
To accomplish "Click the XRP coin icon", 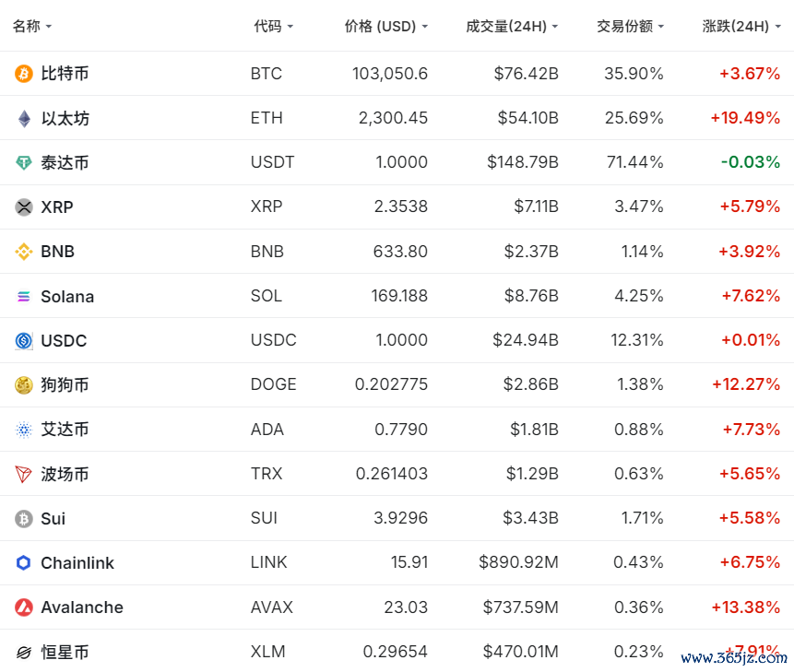I will (24, 207).
